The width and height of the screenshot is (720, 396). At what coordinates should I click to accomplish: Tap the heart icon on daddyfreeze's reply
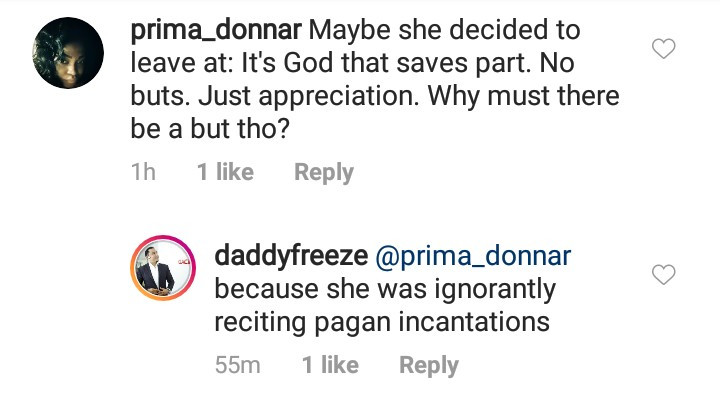[664, 274]
